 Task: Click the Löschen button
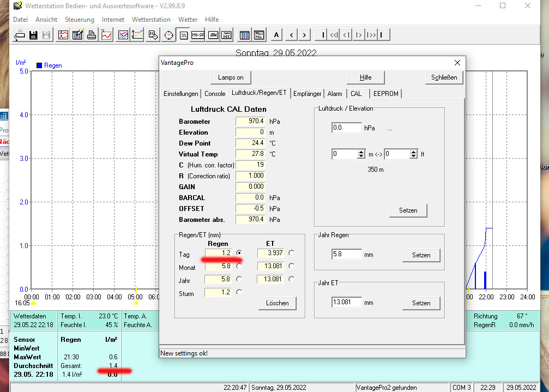(x=277, y=303)
